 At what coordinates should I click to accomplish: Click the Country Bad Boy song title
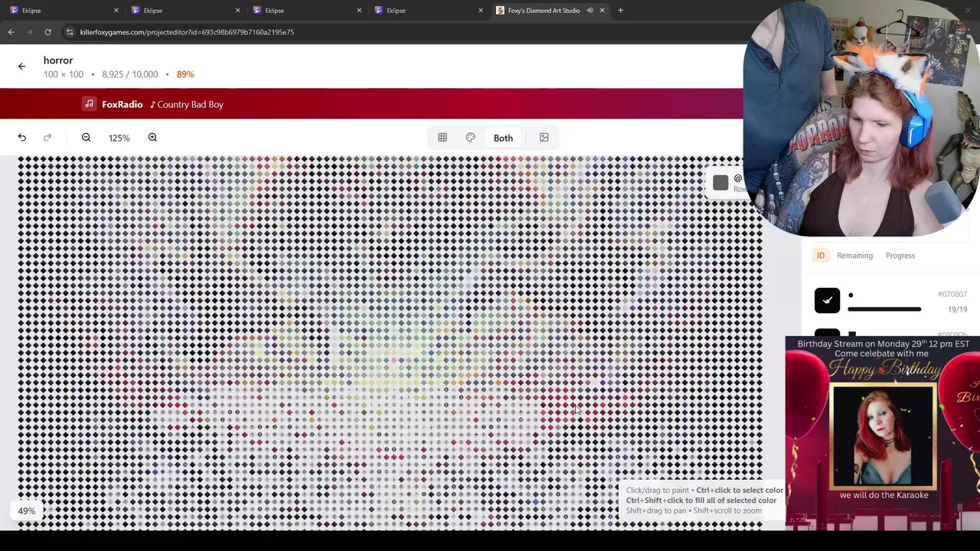[x=190, y=104]
